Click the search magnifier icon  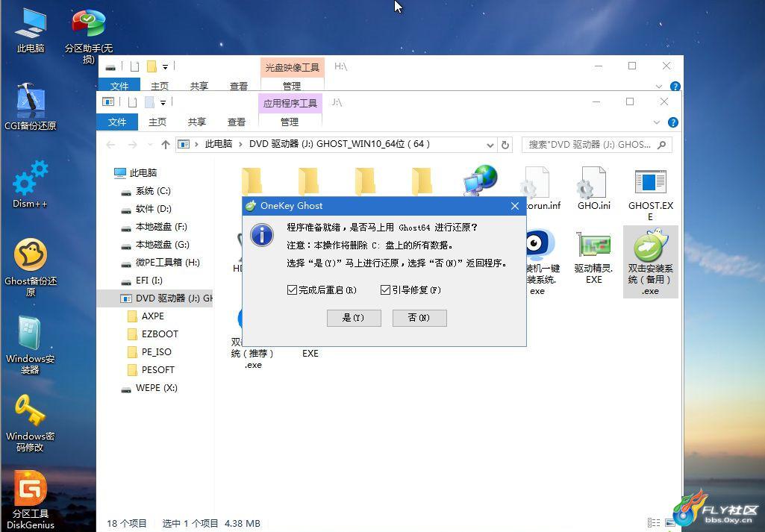coord(661,145)
